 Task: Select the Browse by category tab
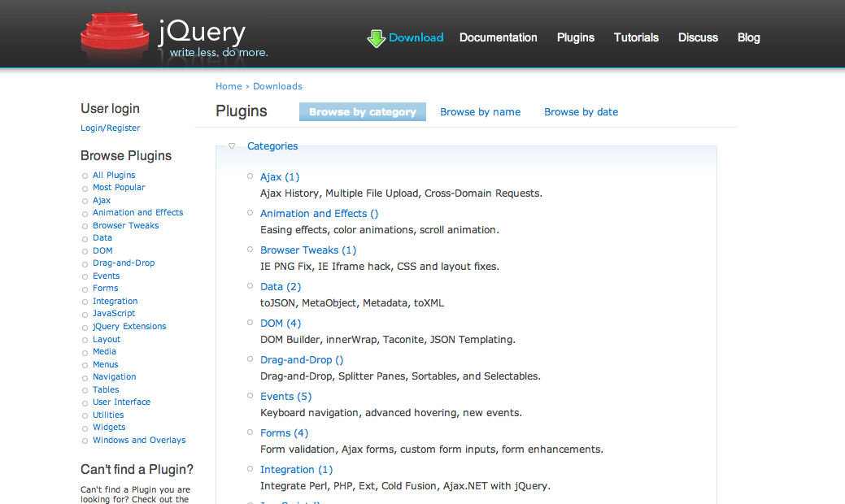point(363,112)
